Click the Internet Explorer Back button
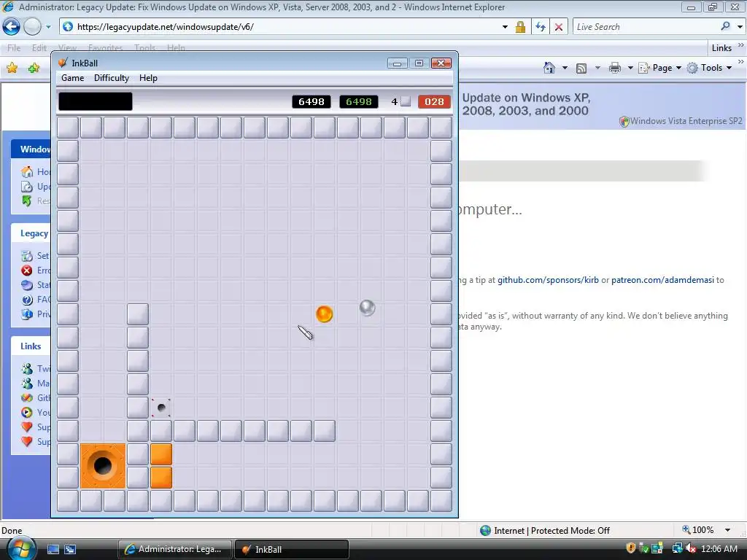747x560 pixels. coord(12,27)
